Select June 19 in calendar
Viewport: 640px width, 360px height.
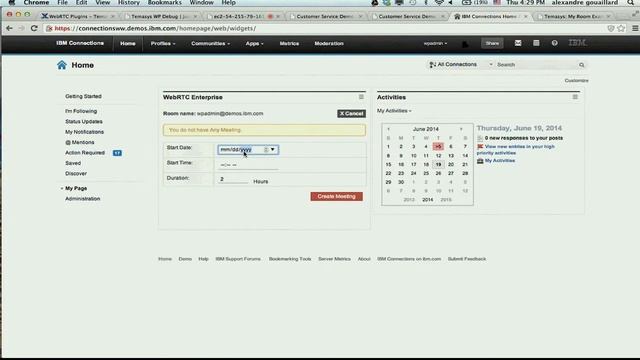pos(438,164)
